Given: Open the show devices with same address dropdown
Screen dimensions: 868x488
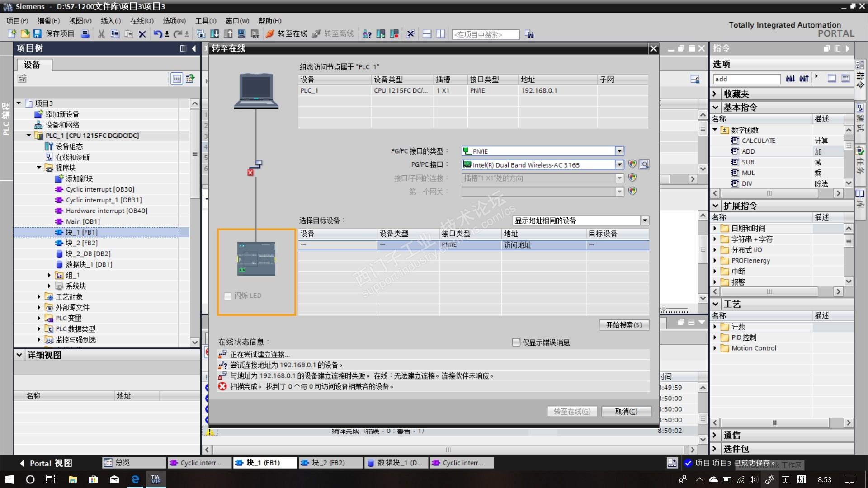Looking at the screenshot, I should click(x=645, y=221).
